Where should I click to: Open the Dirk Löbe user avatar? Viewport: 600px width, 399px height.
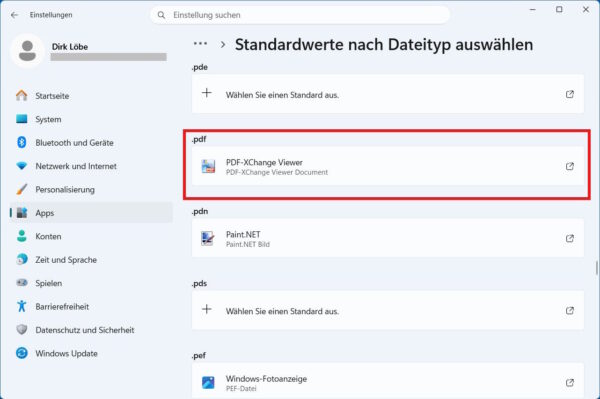click(28, 51)
